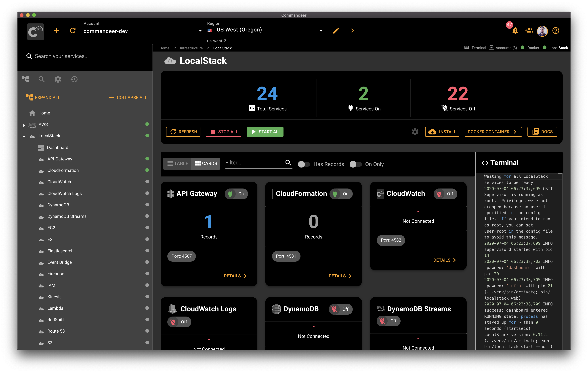Screen dimensions: 588x373
Task: Open LocalStack settings gear near Install
Action: (415, 132)
